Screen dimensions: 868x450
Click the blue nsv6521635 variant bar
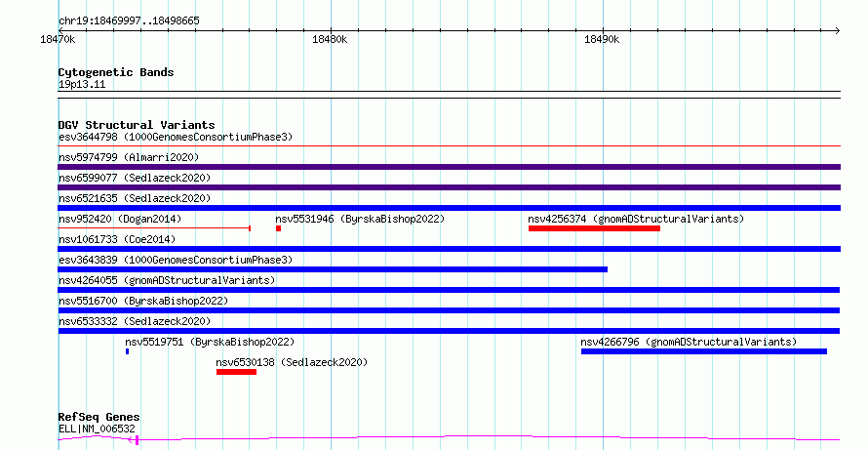point(449,208)
